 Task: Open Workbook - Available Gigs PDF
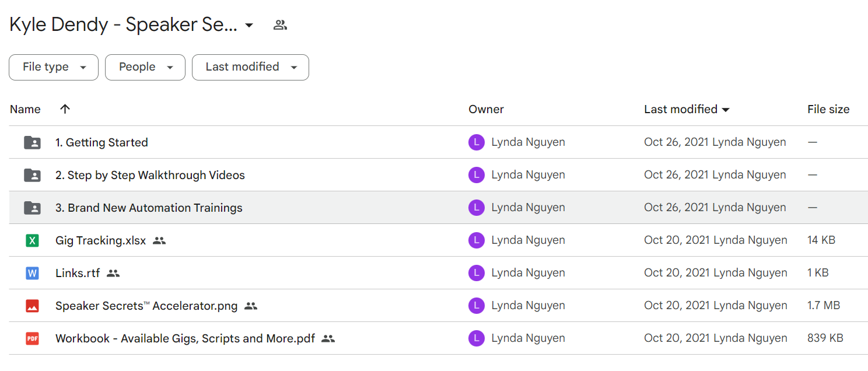[185, 338]
